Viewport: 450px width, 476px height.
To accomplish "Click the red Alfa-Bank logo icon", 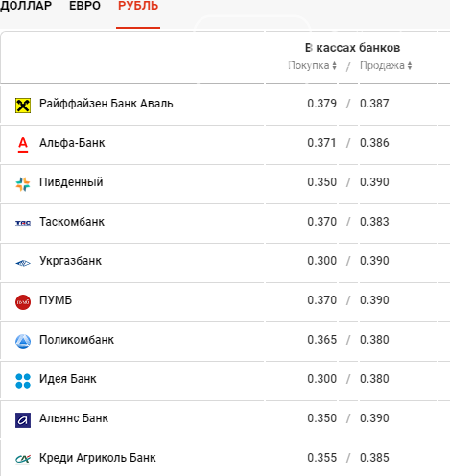I will (x=23, y=145).
